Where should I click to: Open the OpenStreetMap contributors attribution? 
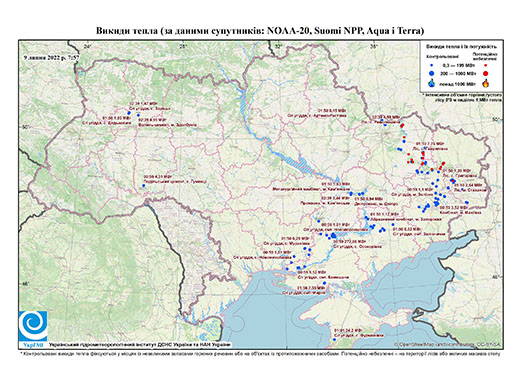pos(448,344)
